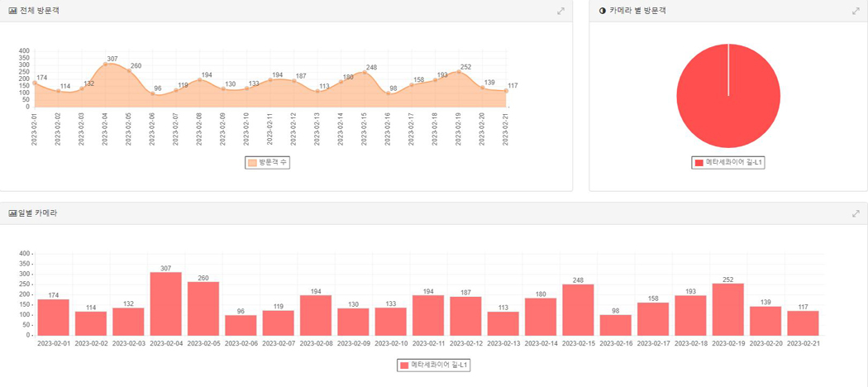Screen dimensions: 868x387
Task: Click the 전체 방문객 panel title
Action: 38,11
